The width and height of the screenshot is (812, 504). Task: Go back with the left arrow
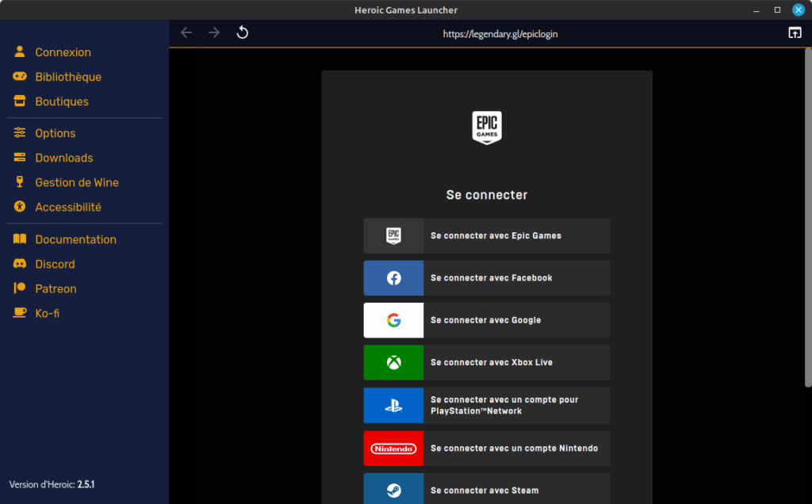(x=186, y=32)
